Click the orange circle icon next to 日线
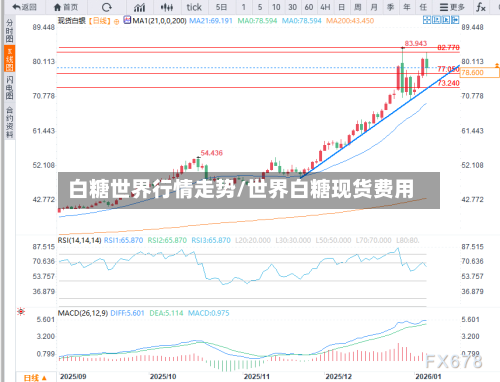Viewport: 500px width, 382px height. click(116, 22)
